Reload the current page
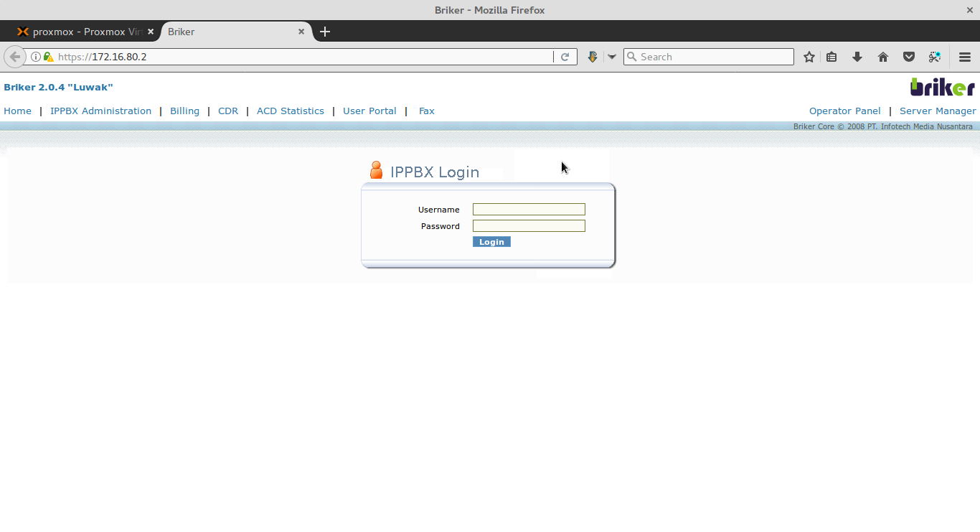 click(x=565, y=57)
